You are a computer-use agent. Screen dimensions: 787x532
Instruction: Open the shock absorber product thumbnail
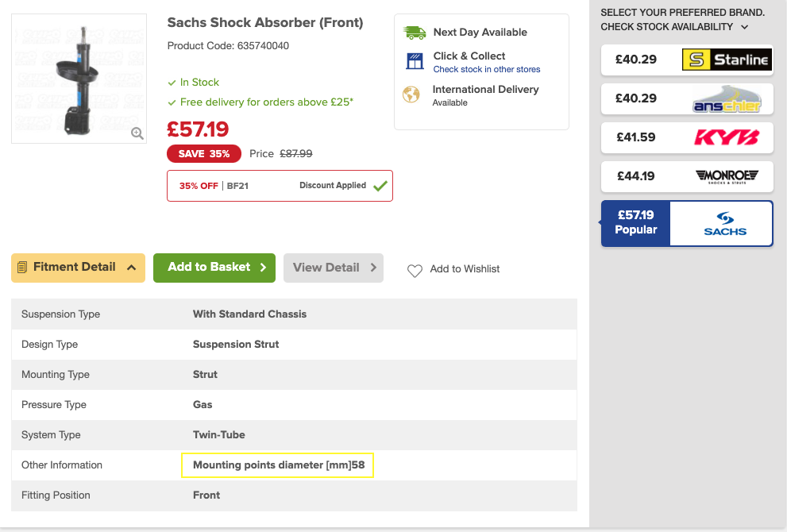click(79, 79)
